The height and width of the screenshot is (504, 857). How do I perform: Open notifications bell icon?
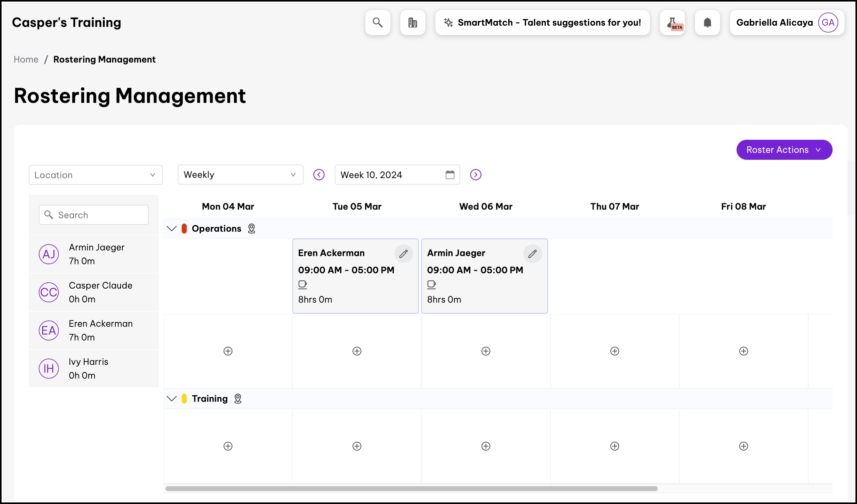[707, 23]
